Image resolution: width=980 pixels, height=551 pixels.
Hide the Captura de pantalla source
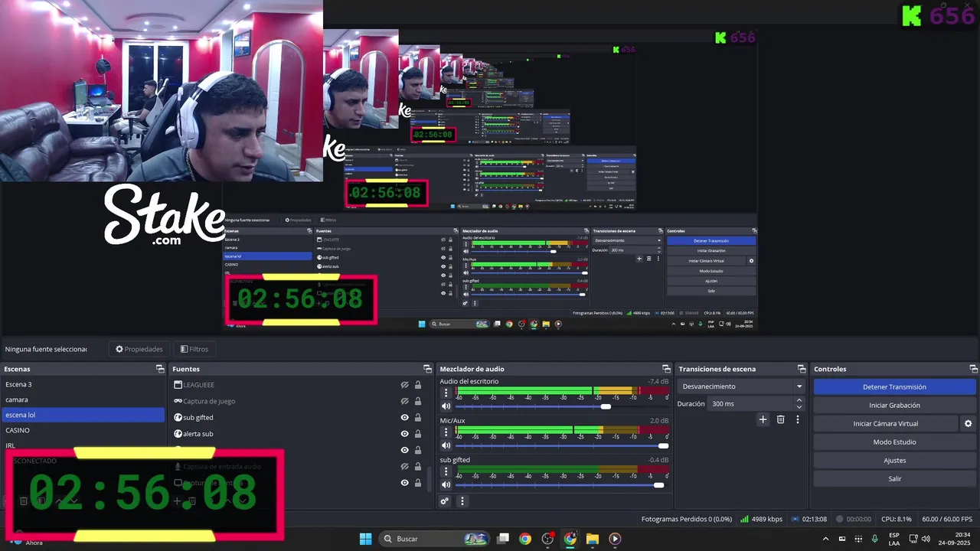404,483
